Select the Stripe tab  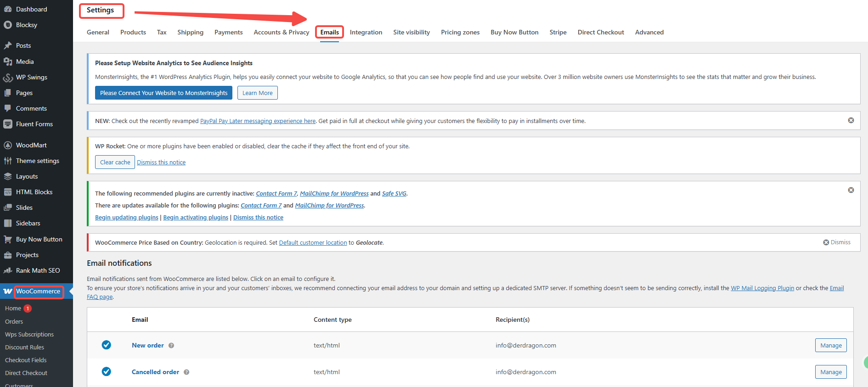[558, 32]
